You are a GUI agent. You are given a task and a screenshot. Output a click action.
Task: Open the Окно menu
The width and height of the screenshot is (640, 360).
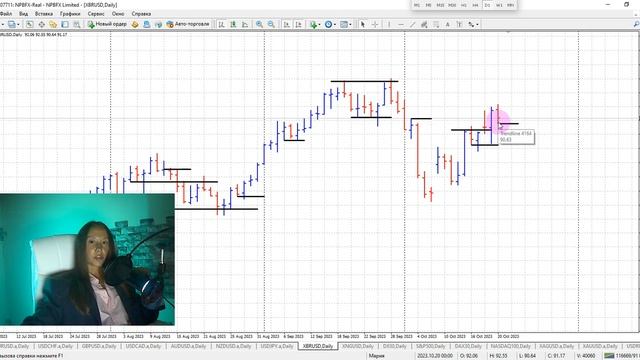[118, 14]
